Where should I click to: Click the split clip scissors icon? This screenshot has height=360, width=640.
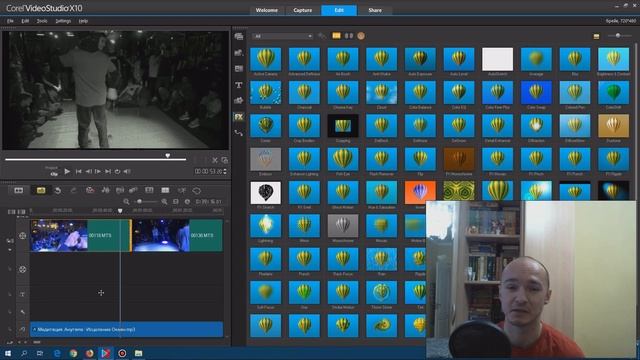[x=215, y=160]
